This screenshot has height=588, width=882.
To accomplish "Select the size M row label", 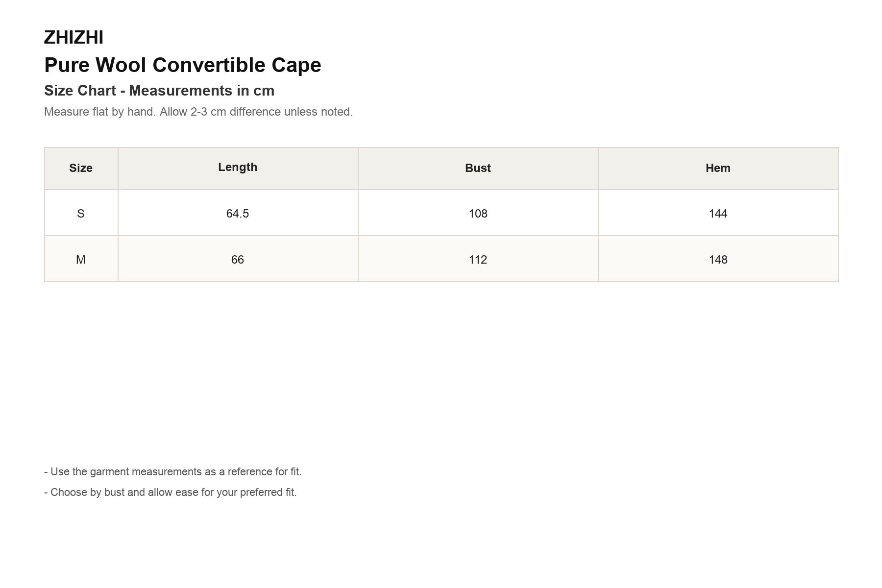I will (81, 260).
